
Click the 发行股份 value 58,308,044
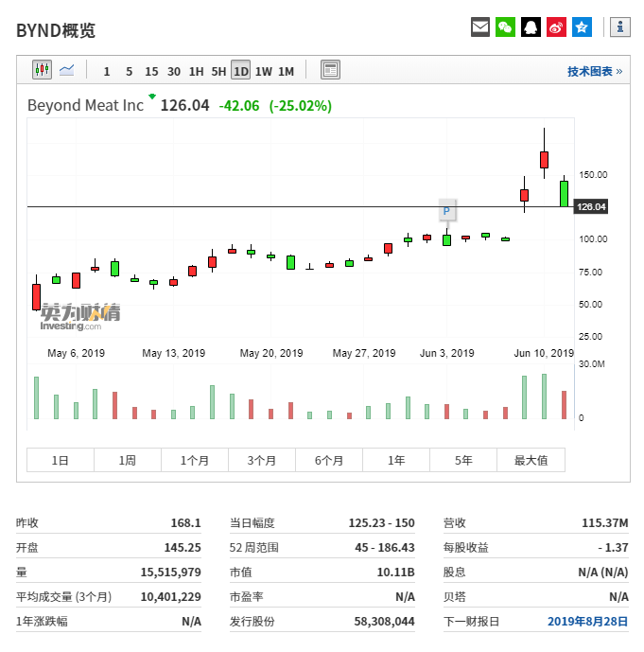click(x=384, y=621)
